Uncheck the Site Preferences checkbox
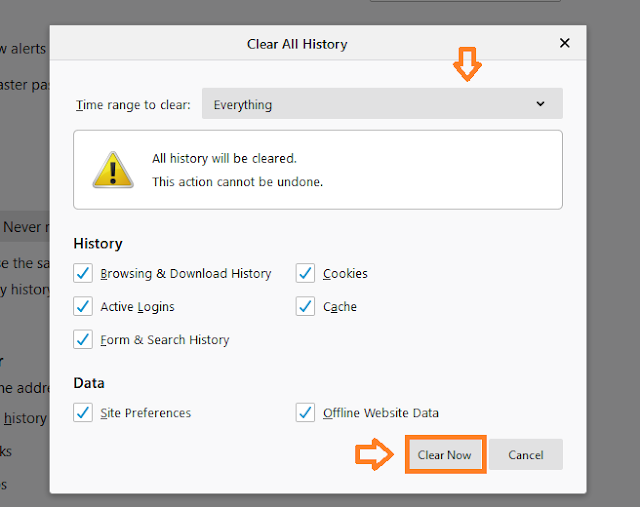This screenshot has width=640, height=507. [x=83, y=412]
